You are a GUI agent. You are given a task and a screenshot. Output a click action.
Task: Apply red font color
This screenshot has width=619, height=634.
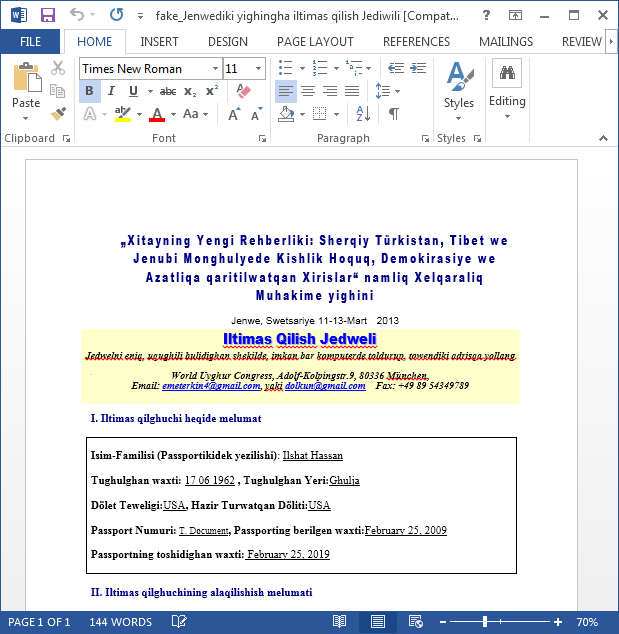157,114
